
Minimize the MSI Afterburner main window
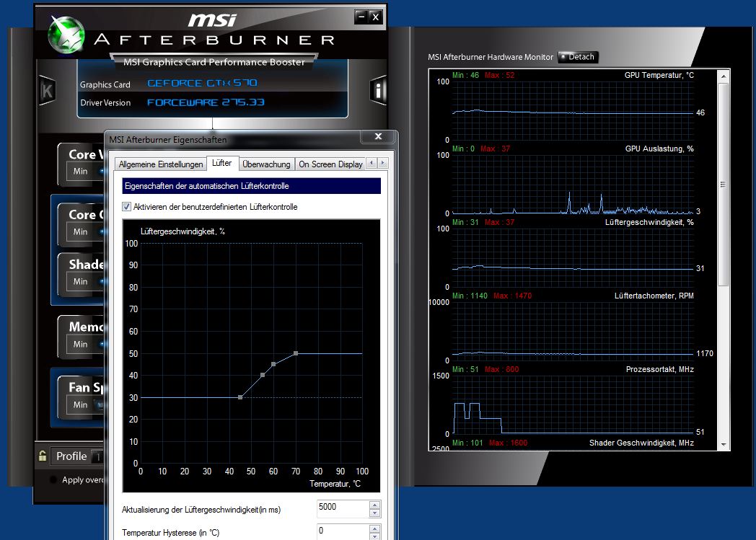[x=361, y=17]
